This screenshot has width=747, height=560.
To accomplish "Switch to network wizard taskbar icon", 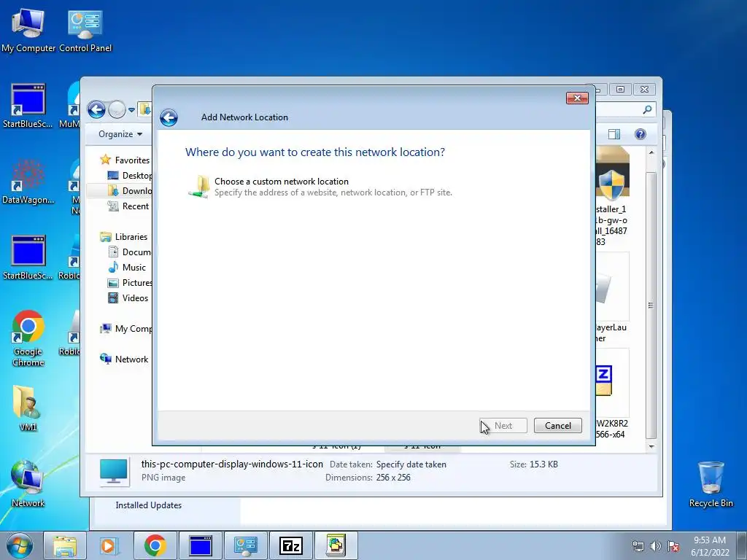I will click(336, 545).
